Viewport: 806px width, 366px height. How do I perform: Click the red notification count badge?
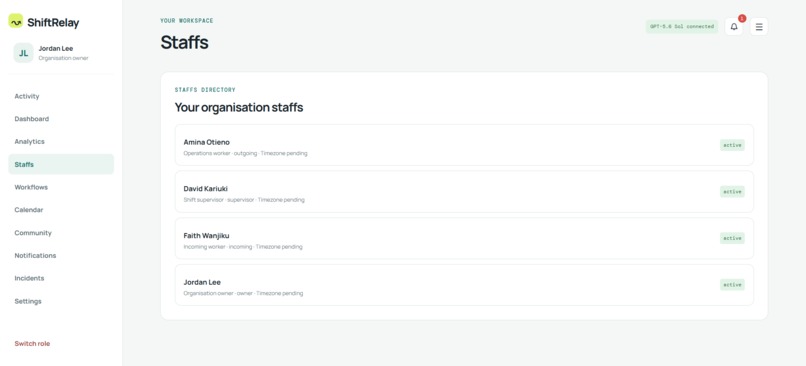(742, 19)
